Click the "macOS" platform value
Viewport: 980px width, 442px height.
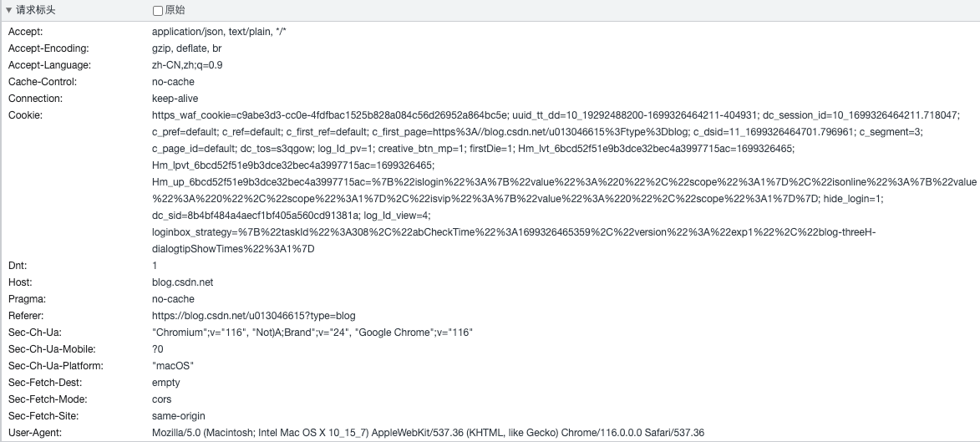(173, 366)
